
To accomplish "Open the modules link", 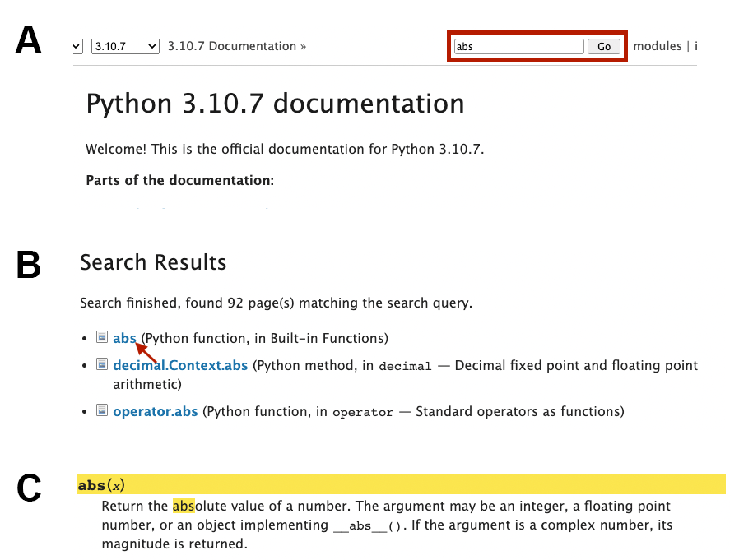I will point(657,46).
